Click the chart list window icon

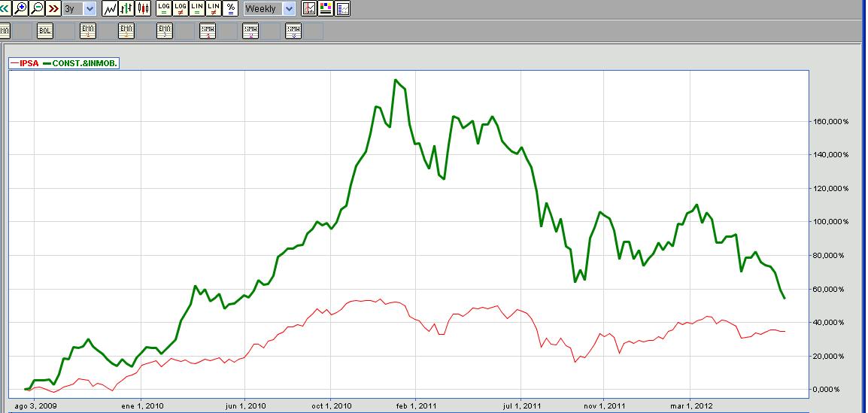pos(343,8)
